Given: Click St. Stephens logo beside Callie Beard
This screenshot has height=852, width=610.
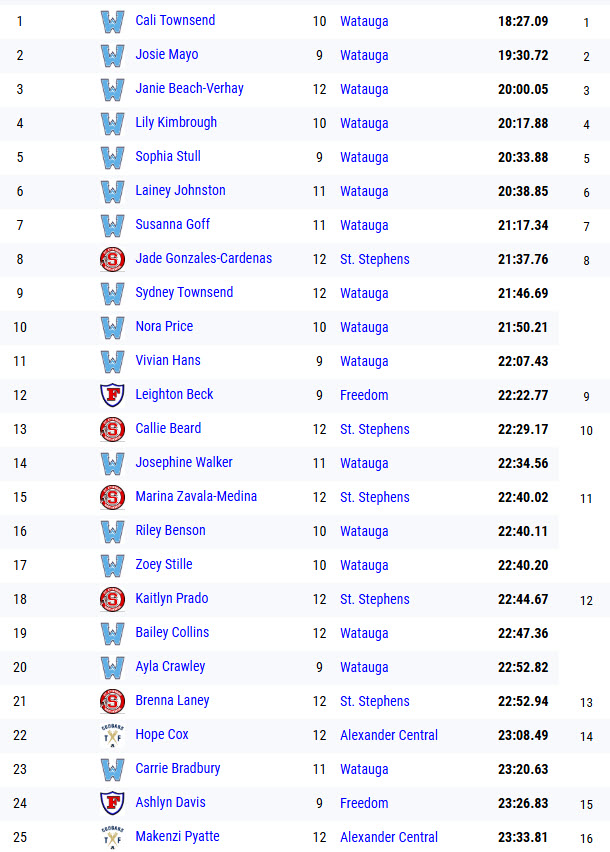Looking at the screenshot, I should point(112,429).
